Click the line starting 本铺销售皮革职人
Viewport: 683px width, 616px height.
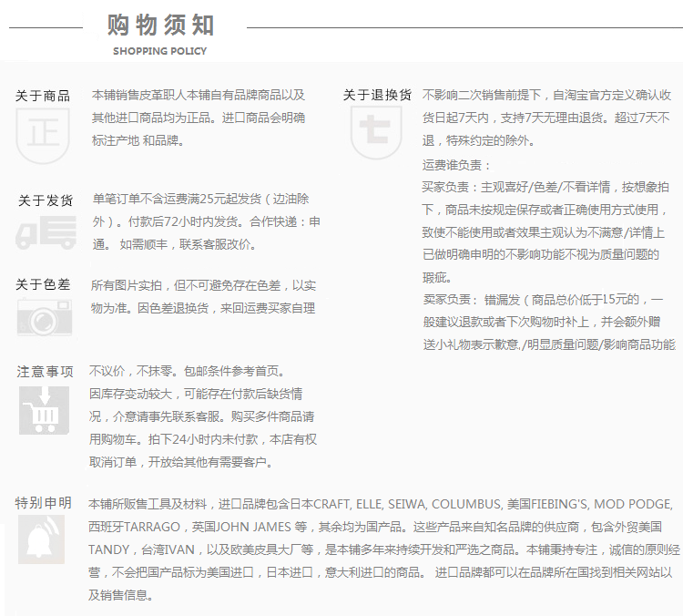click(199, 95)
